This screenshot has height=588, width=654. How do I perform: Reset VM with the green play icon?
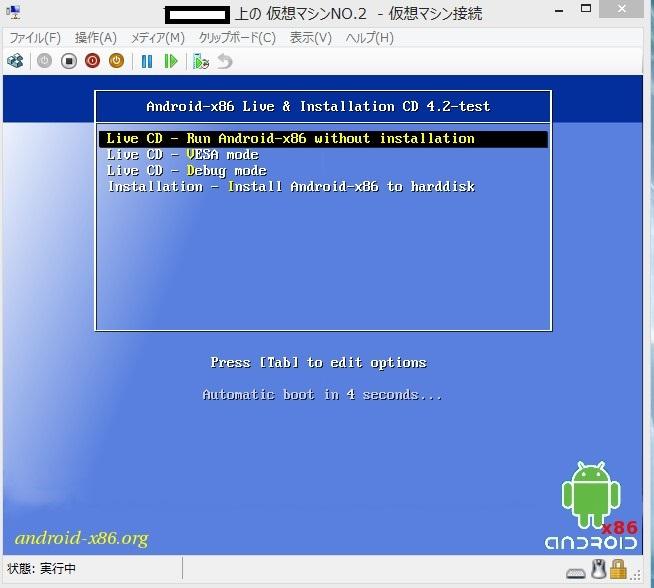pos(171,61)
